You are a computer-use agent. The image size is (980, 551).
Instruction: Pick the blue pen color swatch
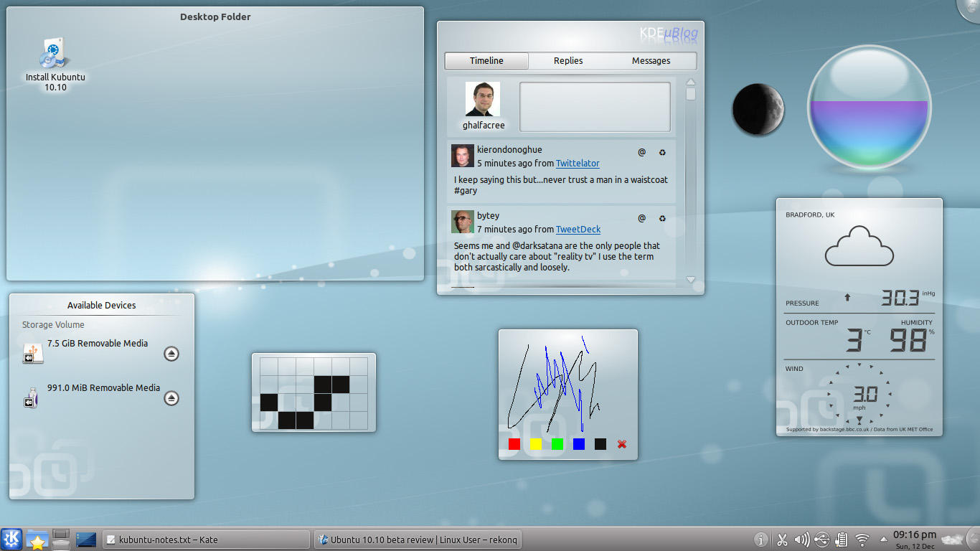(x=579, y=444)
